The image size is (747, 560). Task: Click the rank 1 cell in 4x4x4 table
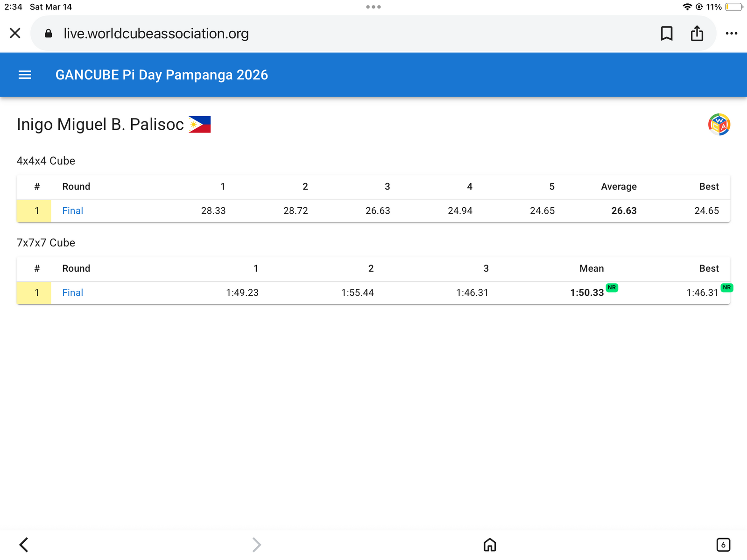point(34,211)
